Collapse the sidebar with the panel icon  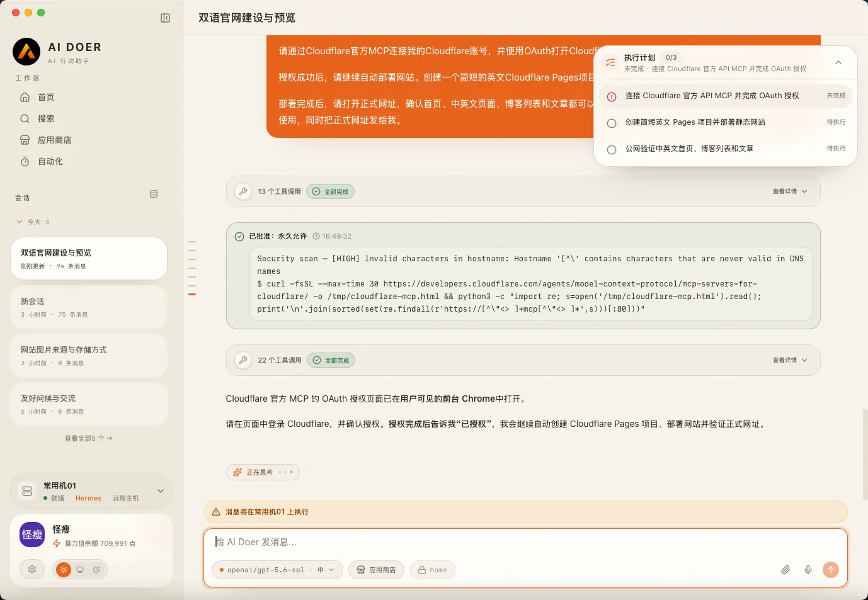(165, 18)
